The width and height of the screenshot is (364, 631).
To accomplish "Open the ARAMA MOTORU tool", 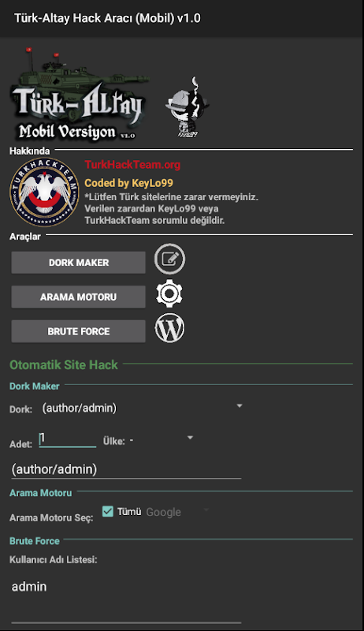I will 78,297.
